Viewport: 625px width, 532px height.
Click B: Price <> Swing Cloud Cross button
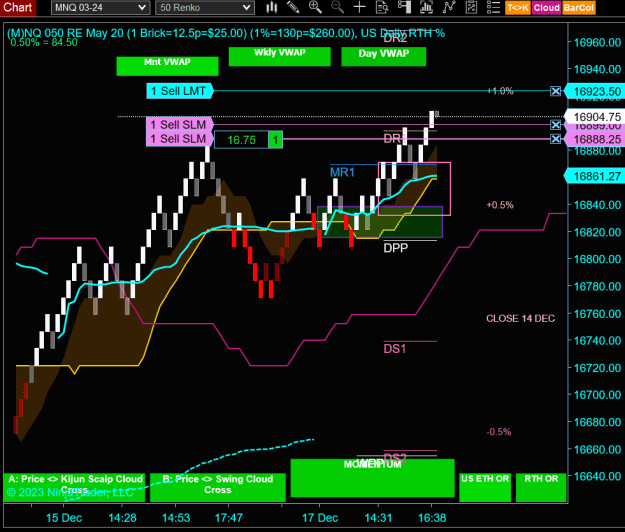pos(218,487)
